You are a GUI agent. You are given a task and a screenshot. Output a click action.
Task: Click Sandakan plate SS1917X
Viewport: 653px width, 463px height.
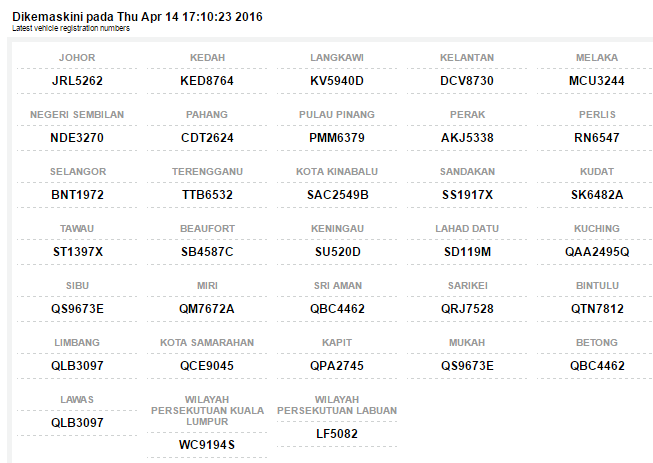[x=467, y=195]
